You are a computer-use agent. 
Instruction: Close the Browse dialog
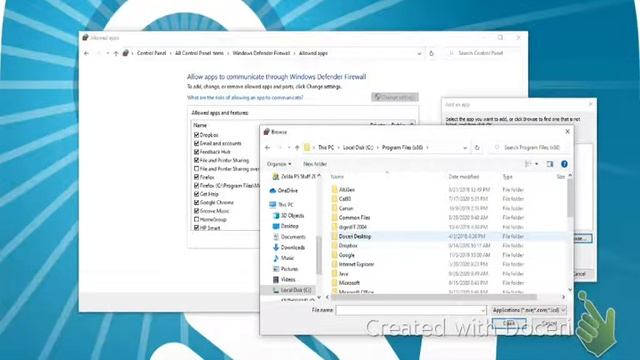(x=567, y=132)
